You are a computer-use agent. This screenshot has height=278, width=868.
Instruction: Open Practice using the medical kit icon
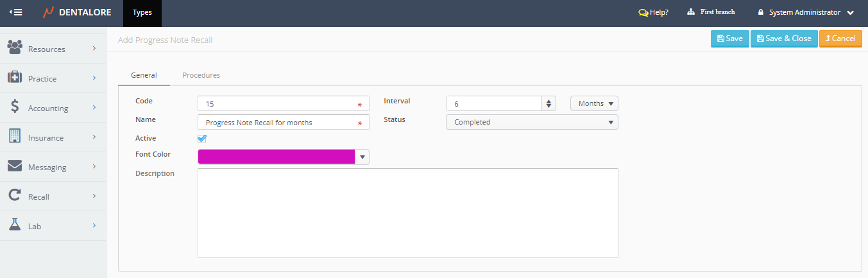tap(15, 78)
